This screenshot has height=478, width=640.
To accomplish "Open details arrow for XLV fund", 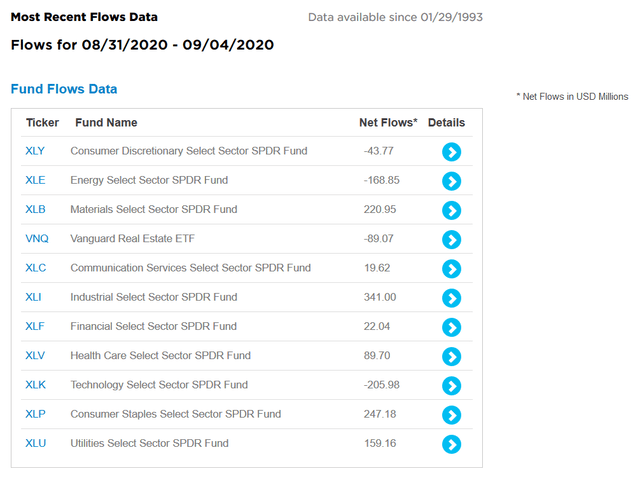I will [451, 356].
